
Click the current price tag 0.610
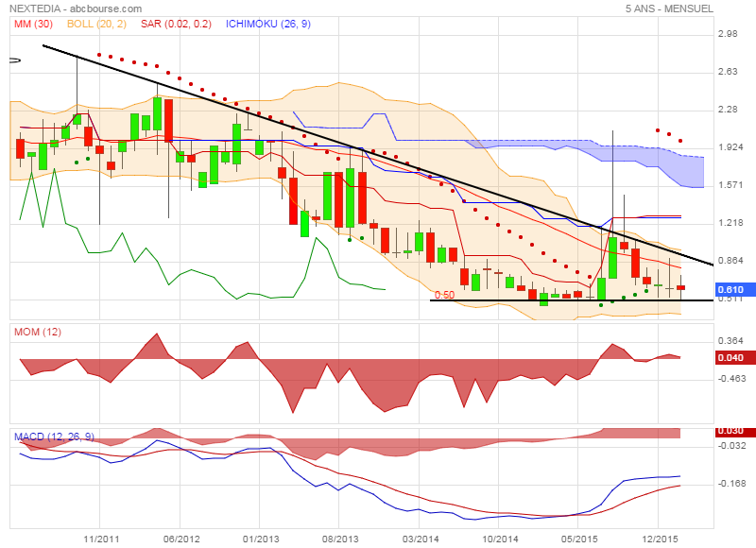735,289
